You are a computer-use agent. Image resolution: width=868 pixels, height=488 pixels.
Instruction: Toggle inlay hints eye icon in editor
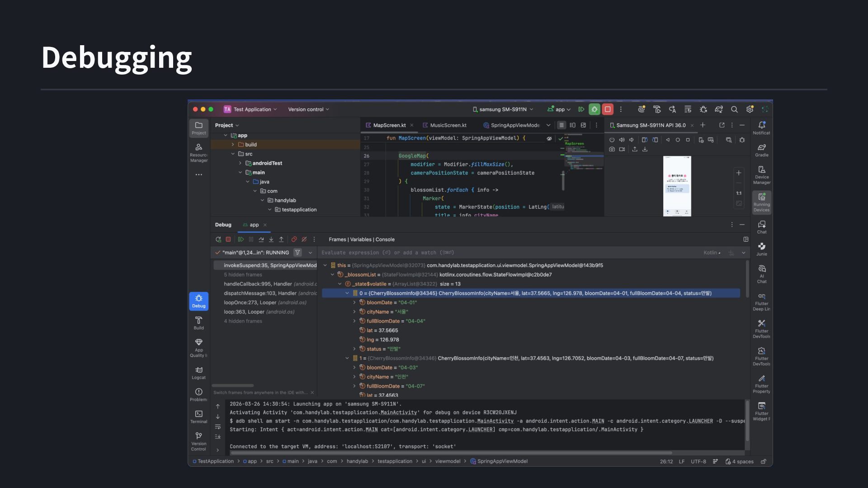[549, 139]
